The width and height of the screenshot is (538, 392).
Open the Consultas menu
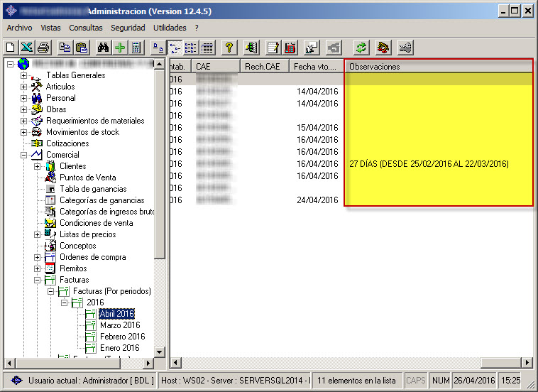tap(85, 28)
